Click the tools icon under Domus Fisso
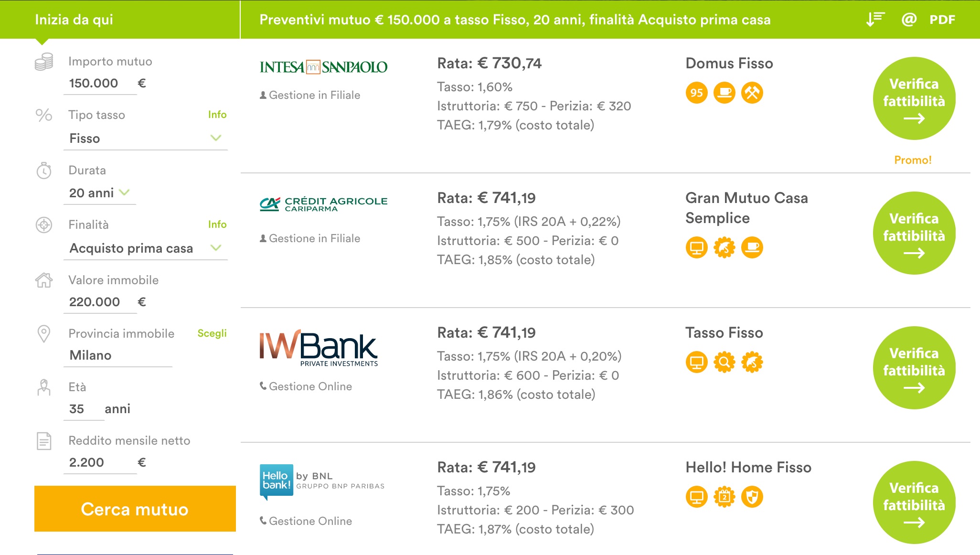 pos(752,93)
